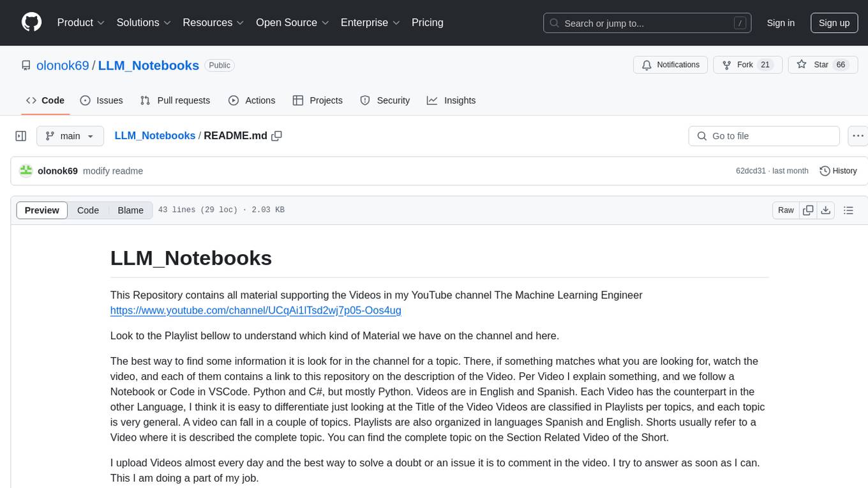This screenshot has height=488, width=868.
Task: Open the fork count 21
Action: pyautogui.click(x=766, y=65)
